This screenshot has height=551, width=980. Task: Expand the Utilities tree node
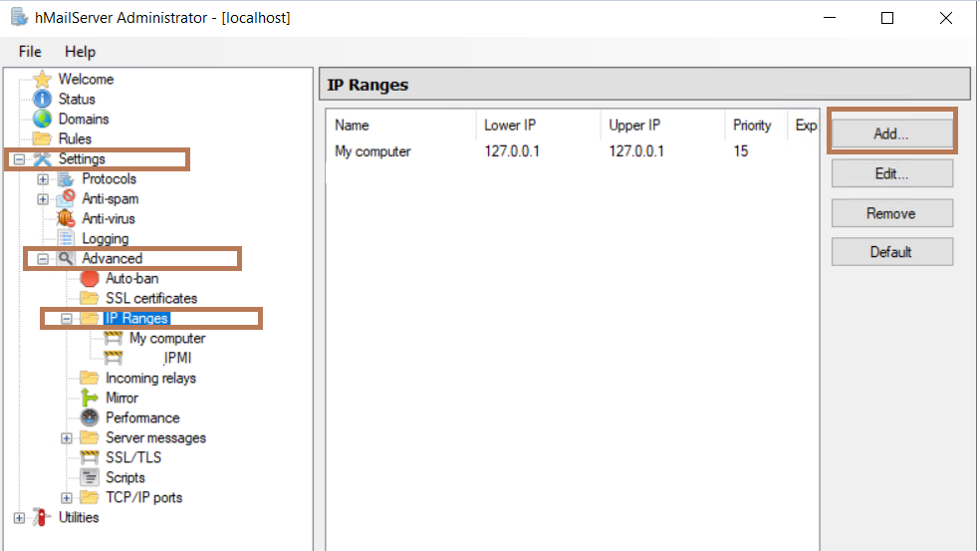click(x=19, y=518)
